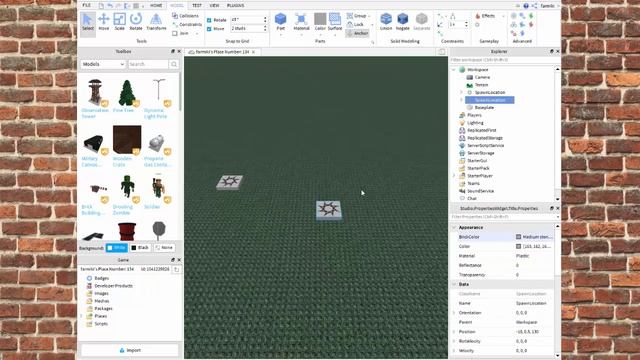Close the place viewport tab
Viewport: 640px width, 360px height.
253,52
